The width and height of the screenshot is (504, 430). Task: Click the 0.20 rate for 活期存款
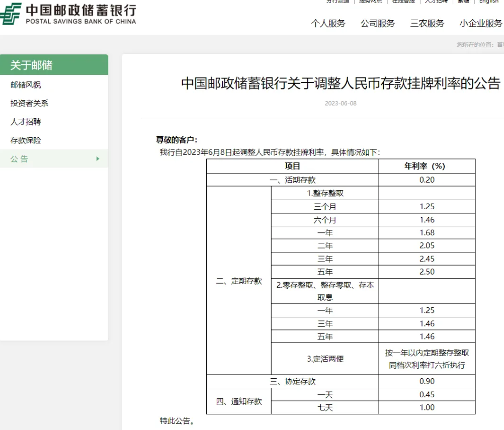427,180
